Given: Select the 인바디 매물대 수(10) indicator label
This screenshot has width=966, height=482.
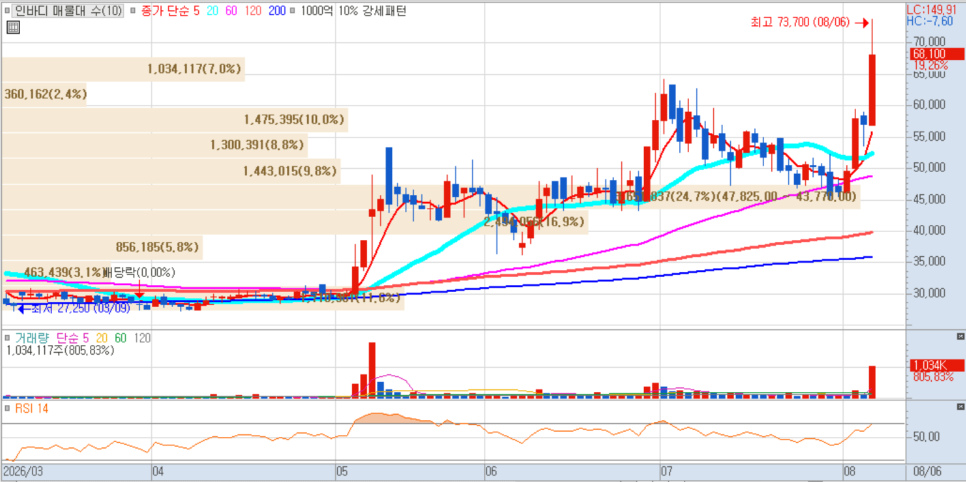Looking at the screenshot, I should pyautogui.click(x=68, y=11).
